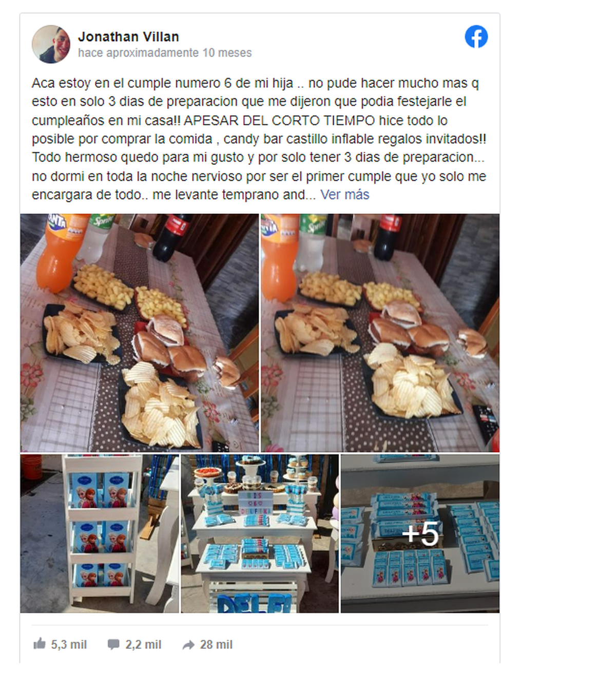The height and width of the screenshot is (692, 616).
Task: Click the 'hace aproximadamente 10 meses' timestamp
Action: (x=165, y=53)
